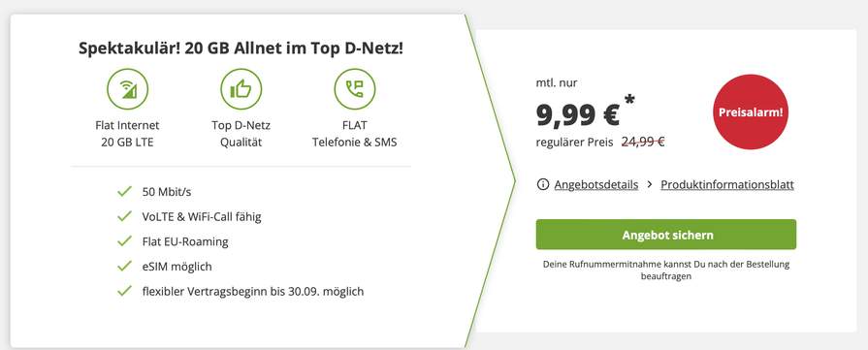Open the Produktinformationsblatt link
868x350 pixels.
[727, 184]
